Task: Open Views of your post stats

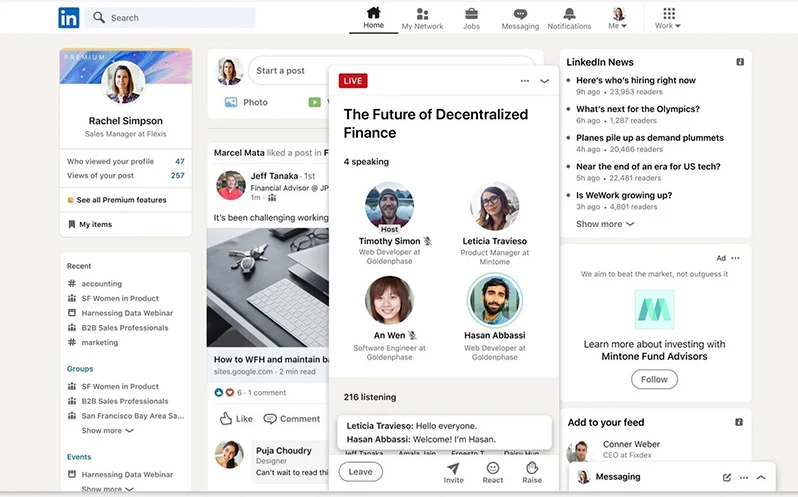Action: pyautogui.click(x=126, y=176)
